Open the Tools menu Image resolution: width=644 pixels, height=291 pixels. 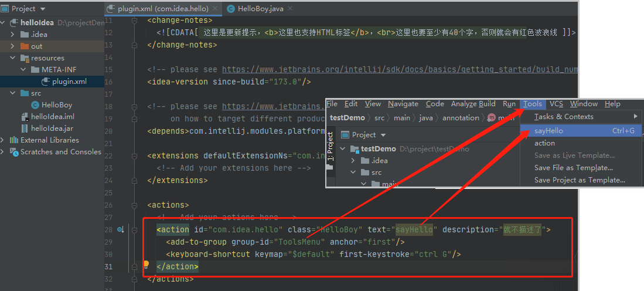pos(533,104)
